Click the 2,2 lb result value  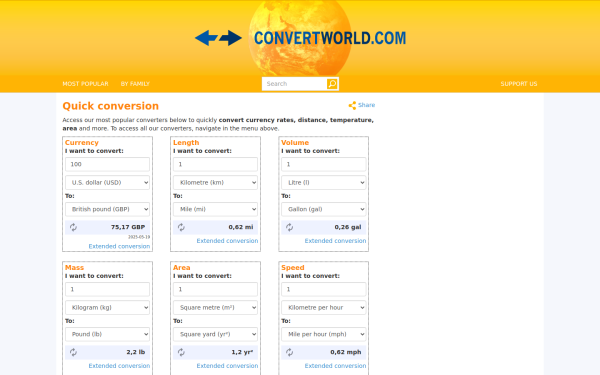point(135,352)
